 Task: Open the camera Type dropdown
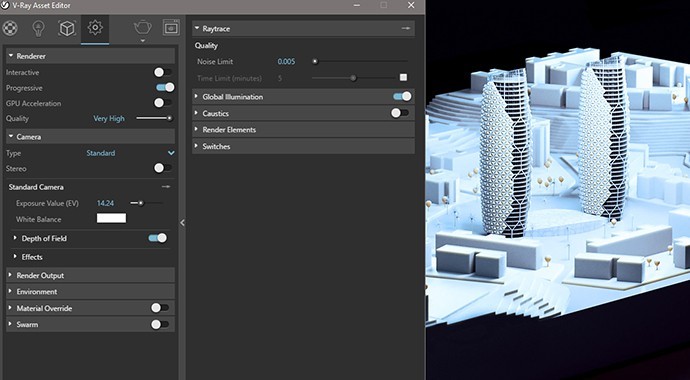tap(130, 153)
